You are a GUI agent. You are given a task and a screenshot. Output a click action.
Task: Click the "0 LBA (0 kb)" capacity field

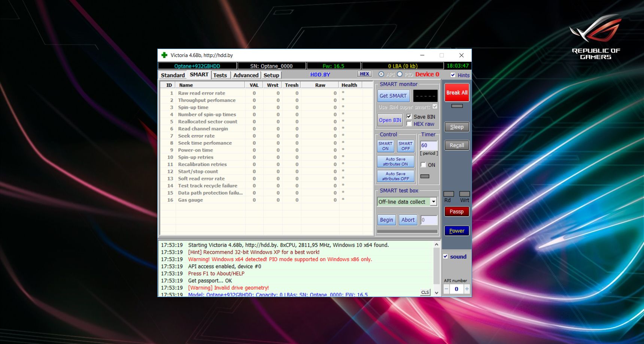(402, 66)
